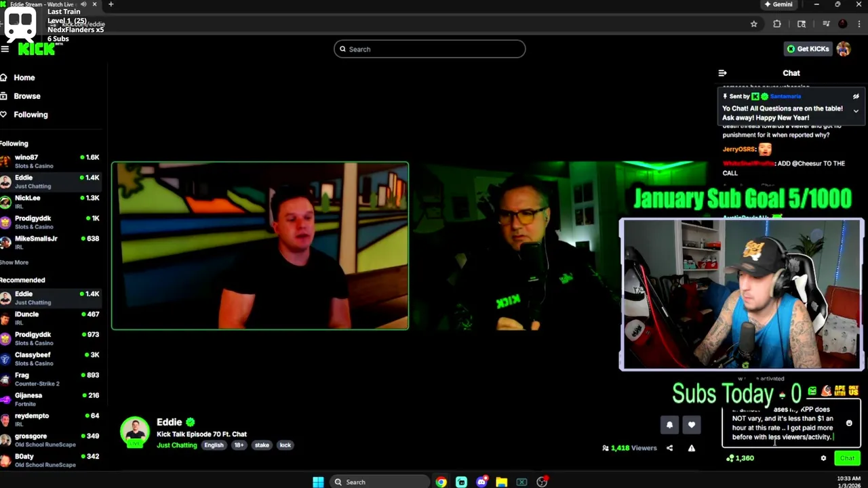The image size is (868, 488).
Task: Open Windows Start menu
Action: tap(318, 482)
